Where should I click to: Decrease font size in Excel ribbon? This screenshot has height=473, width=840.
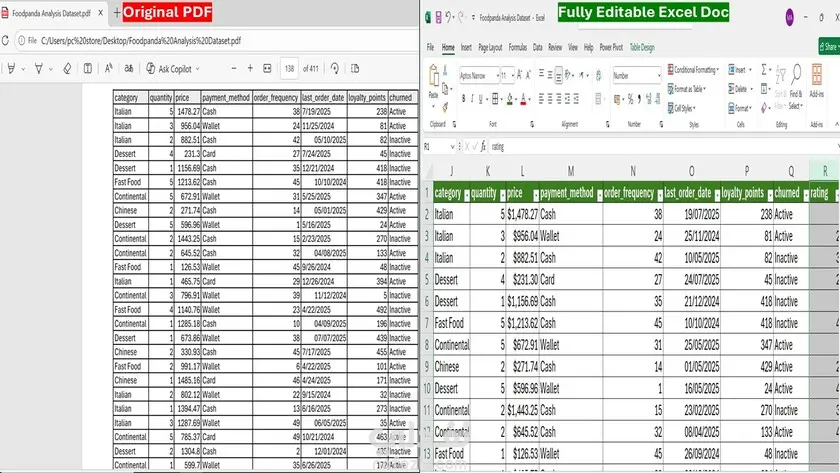coord(528,75)
